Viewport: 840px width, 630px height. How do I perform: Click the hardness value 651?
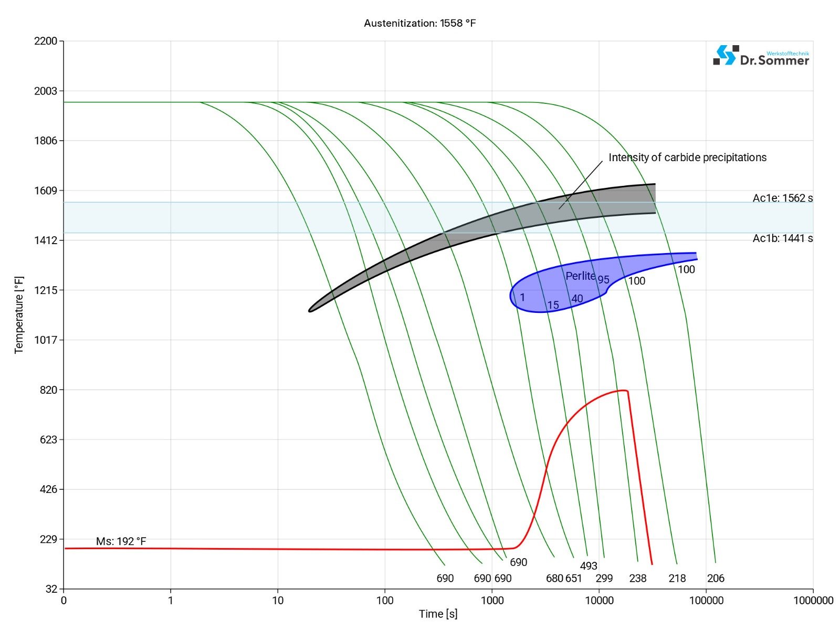[x=574, y=579]
